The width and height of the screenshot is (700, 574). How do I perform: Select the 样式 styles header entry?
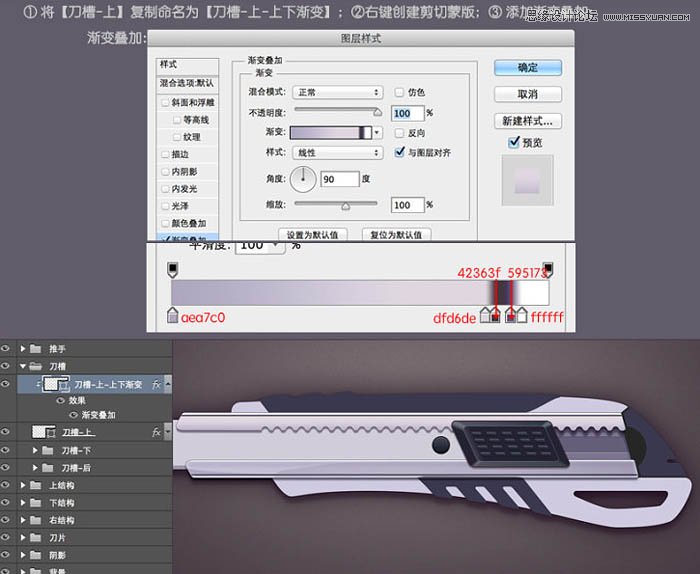pyautogui.click(x=188, y=65)
